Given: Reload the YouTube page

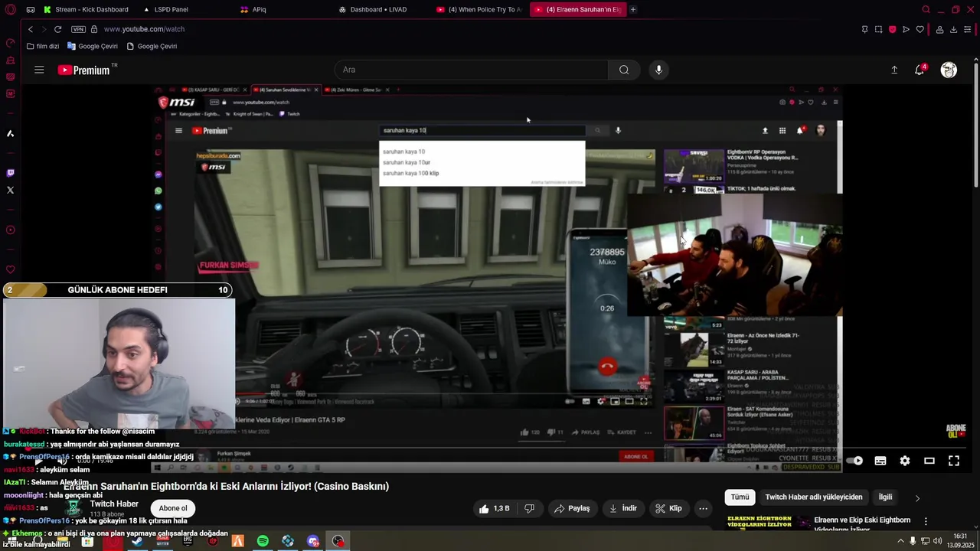Looking at the screenshot, I should tap(57, 29).
